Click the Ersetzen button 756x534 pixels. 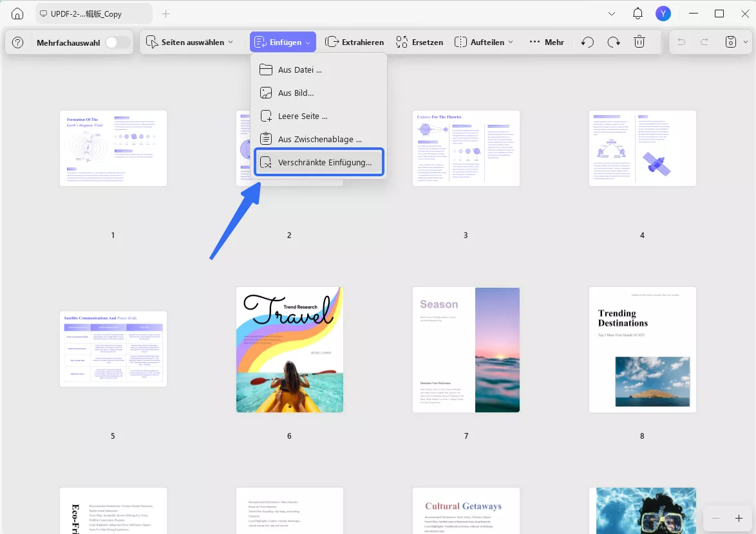[x=419, y=42]
